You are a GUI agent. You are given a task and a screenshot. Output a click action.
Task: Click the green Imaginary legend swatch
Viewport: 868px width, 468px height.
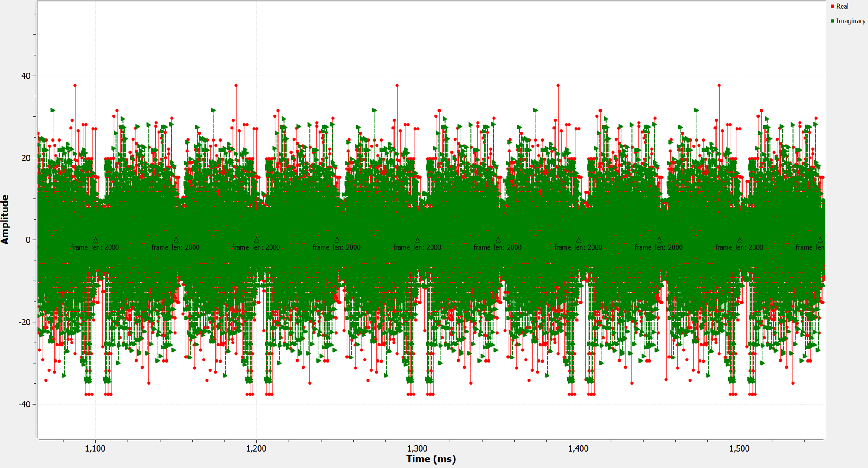pos(832,21)
